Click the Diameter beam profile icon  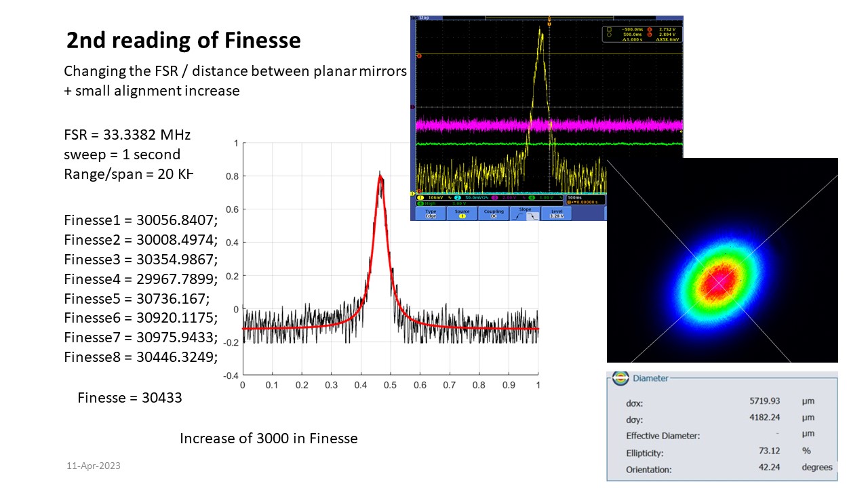pyautogui.click(x=620, y=379)
